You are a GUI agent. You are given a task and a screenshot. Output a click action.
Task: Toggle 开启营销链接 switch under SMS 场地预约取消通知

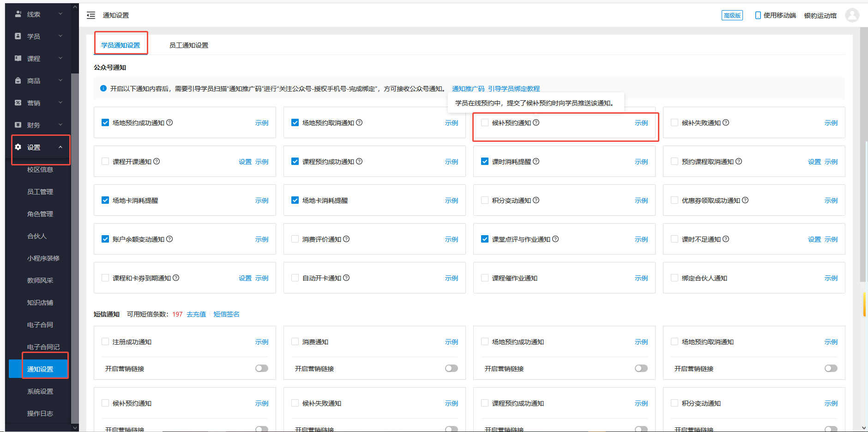(831, 368)
